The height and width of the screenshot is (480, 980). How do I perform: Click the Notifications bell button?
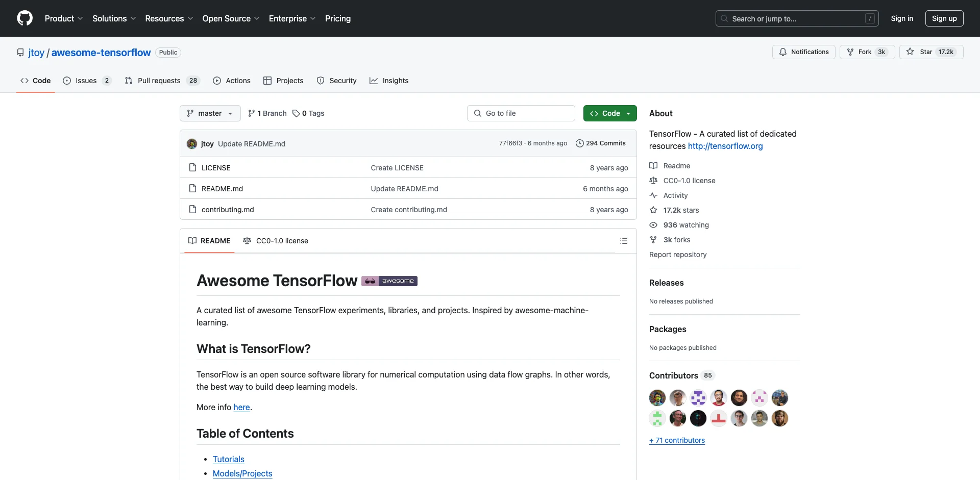pyautogui.click(x=803, y=52)
